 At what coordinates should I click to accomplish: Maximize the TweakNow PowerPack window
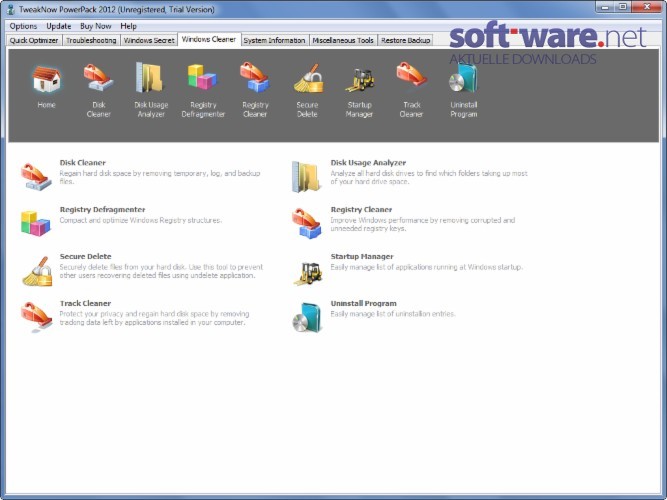tap(623, 7)
